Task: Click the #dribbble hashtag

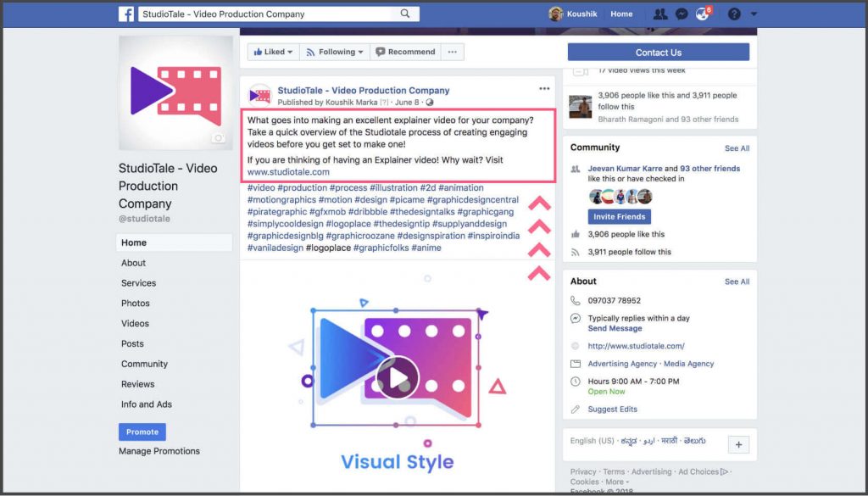Action: pos(368,211)
